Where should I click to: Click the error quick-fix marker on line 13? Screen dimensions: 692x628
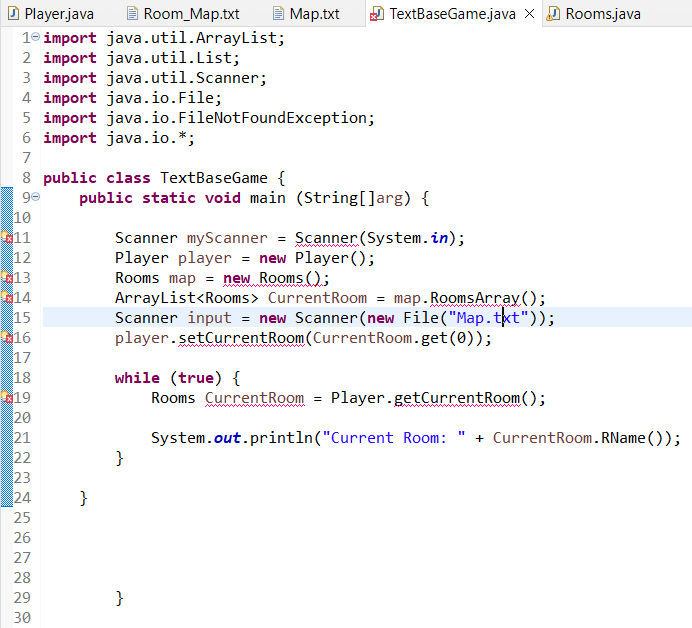[x=7, y=277]
